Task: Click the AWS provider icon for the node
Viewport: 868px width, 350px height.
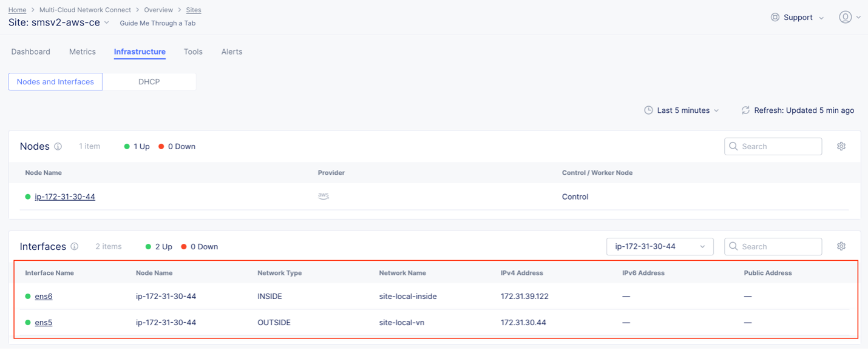Action: tap(324, 196)
